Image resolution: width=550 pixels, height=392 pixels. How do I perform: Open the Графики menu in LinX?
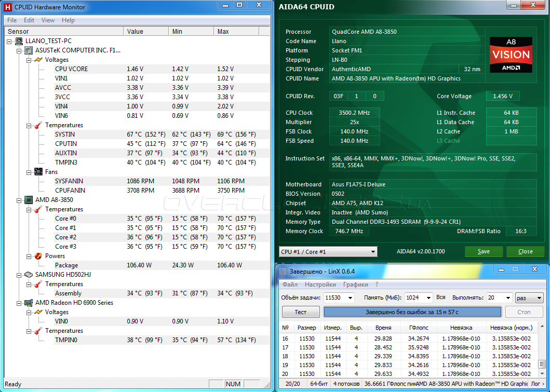355,285
